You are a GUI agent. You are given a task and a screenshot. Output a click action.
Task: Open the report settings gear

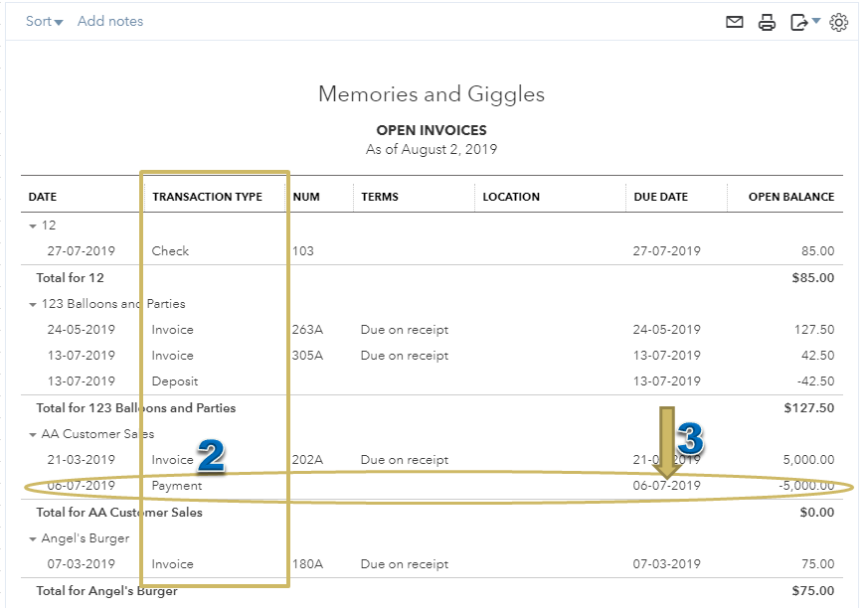pos(840,21)
